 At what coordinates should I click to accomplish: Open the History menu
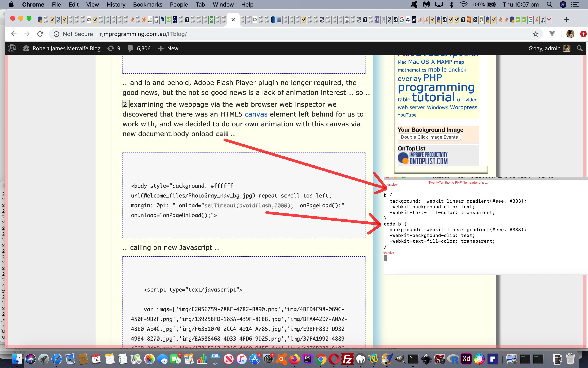point(116,5)
